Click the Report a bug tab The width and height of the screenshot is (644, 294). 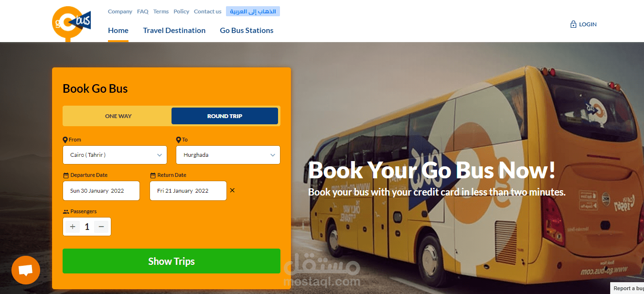pyautogui.click(x=627, y=288)
